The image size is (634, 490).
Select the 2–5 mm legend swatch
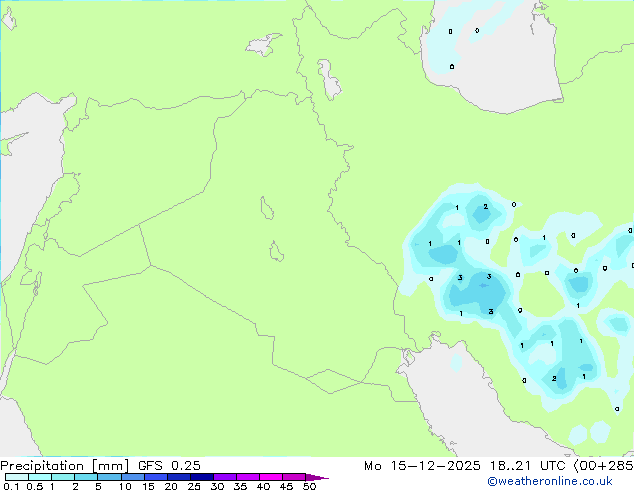[86, 477]
